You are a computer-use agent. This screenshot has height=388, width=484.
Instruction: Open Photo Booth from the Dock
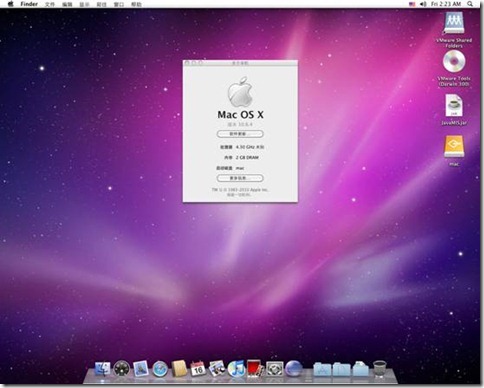[255, 369]
